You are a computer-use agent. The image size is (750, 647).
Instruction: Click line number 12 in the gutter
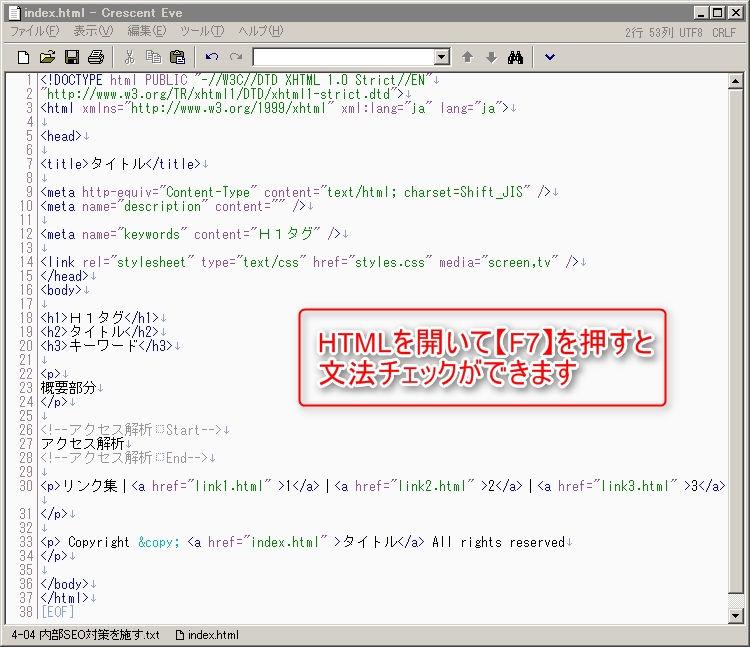pyautogui.click(x=26, y=234)
